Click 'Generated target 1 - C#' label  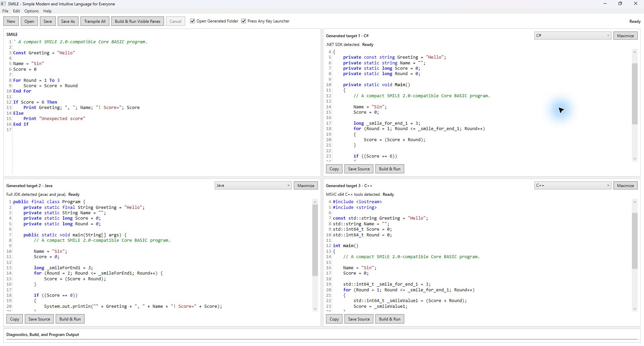(x=347, y=36)
